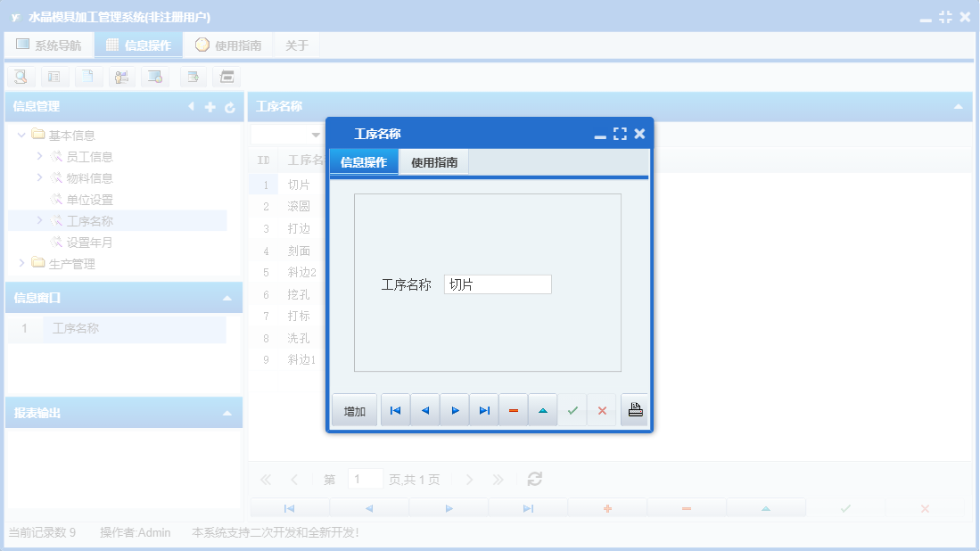
Task: Click the red minus delete button in dialog
Action: 514,410
